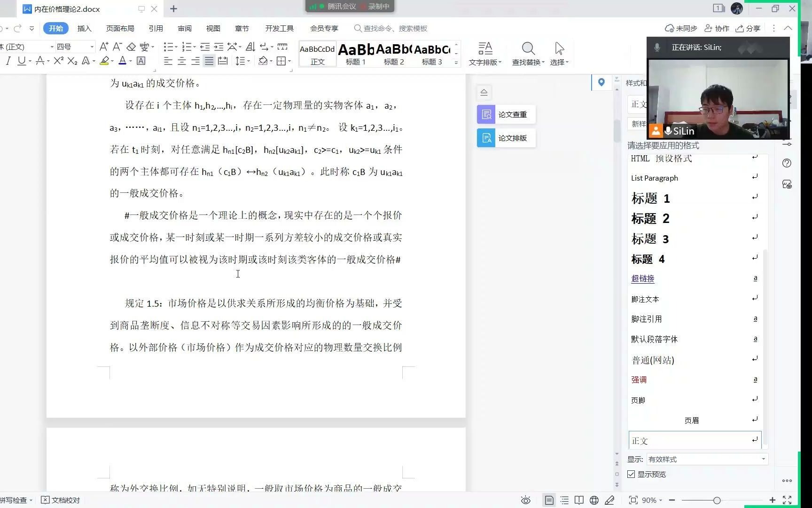Open the Text Layout tool
The image size is (812, 508).
click(x=485, y=54)
